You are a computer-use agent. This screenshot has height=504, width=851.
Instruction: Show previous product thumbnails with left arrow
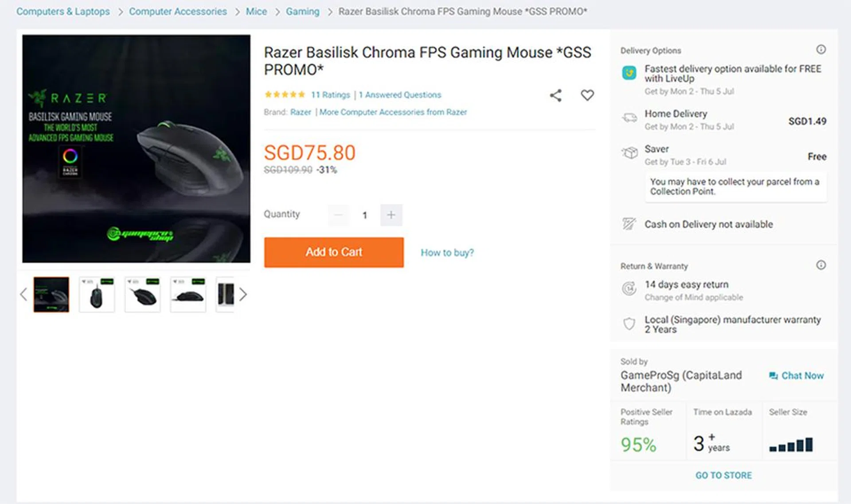pyautogui.click(x=23, y=295)
